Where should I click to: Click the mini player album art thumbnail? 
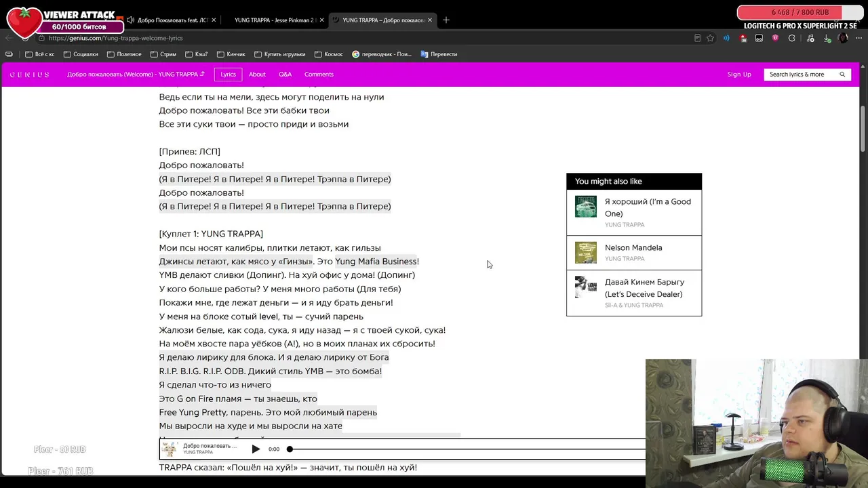pos(170,449)
